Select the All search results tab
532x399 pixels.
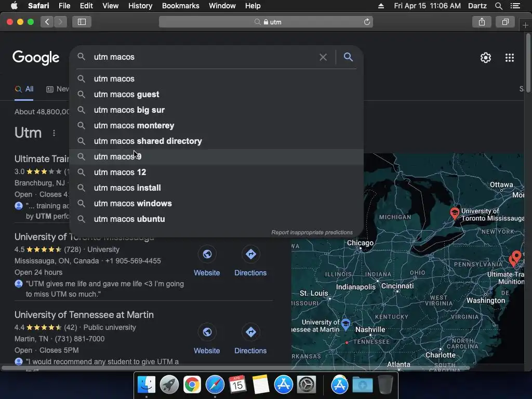(x=24, y=89)
